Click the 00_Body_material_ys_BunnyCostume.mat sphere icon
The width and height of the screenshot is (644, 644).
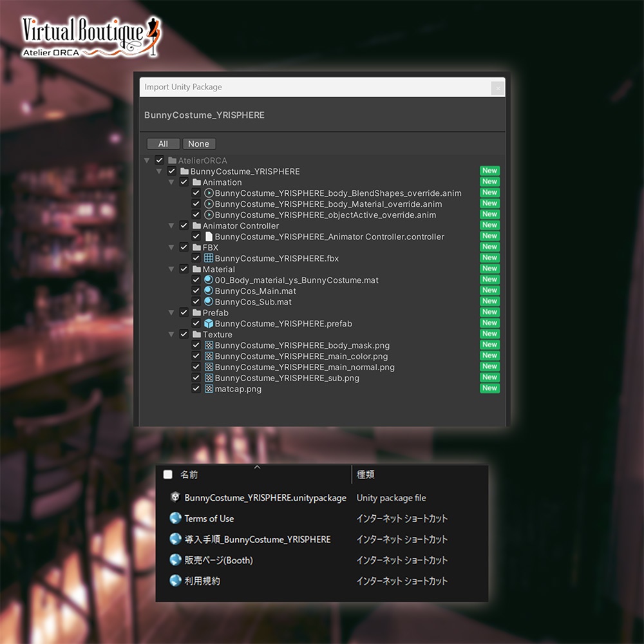pyautogui.click(x=209, y=279)
